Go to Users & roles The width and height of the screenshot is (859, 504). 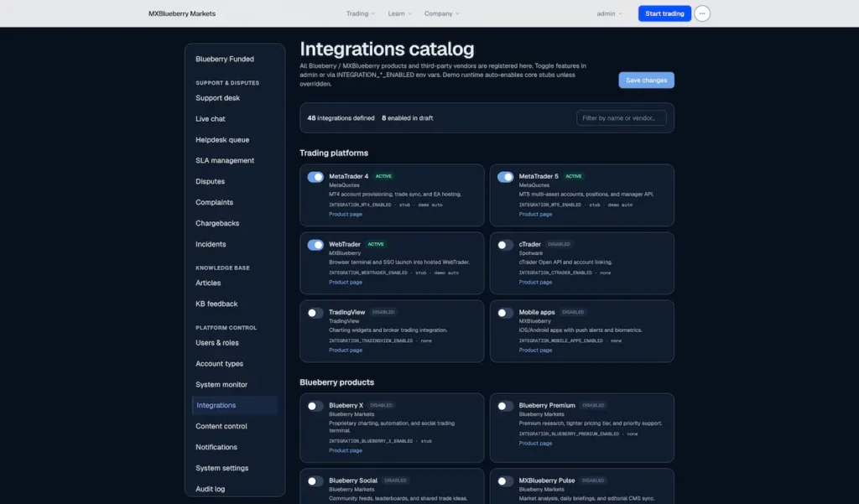click(x=217, y=343)
